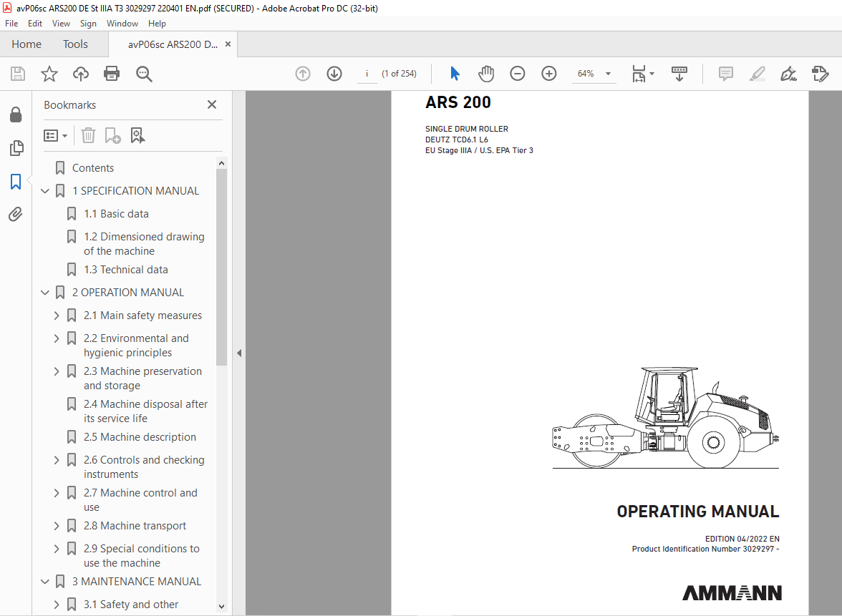Expand 2.8 Machine transport bookmark
Viewport: 842px width, 616px height.
tap(57, 526)
